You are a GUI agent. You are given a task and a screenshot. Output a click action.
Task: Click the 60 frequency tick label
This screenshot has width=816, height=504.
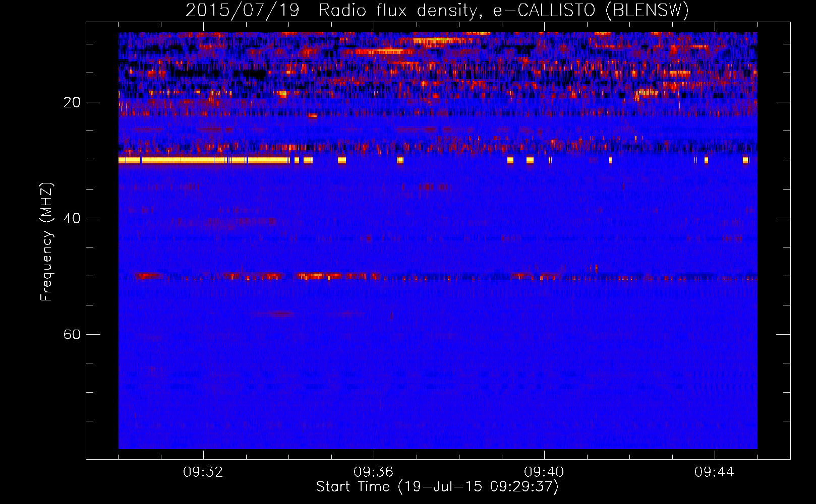(x=72, y=334)
